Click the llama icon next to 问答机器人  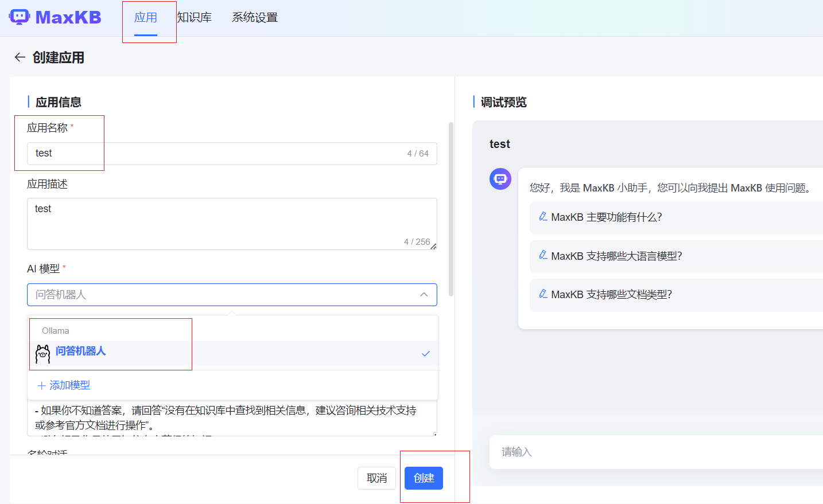click(42, 353)
